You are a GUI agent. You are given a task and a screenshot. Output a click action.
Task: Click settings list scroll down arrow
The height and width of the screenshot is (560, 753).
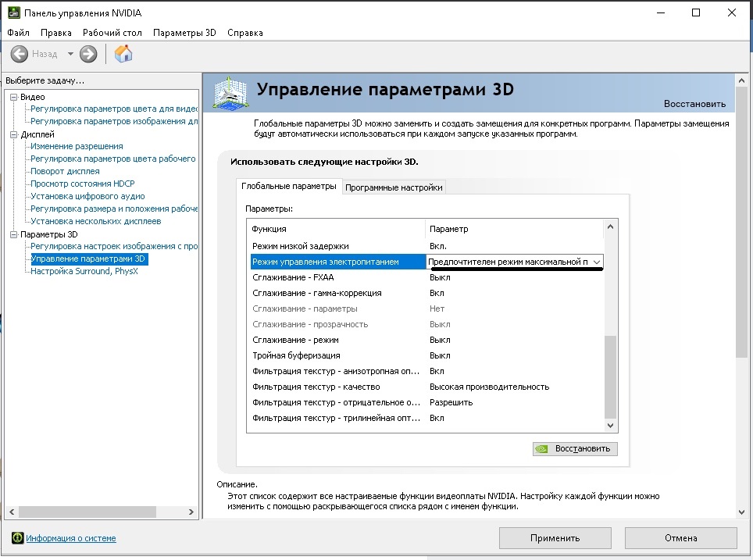610,425
